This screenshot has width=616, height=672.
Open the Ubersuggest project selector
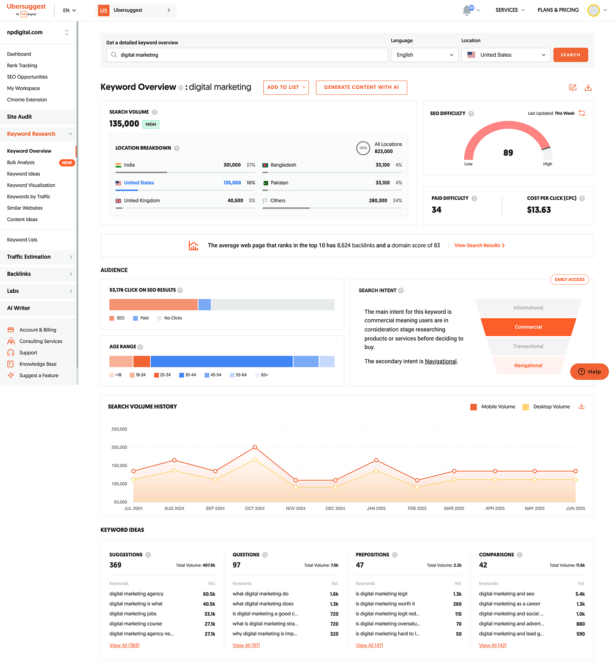click(136, 10)
